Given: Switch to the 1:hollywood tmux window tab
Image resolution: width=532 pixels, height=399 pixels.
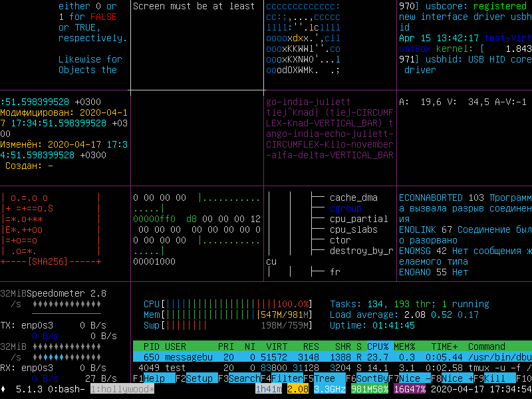Looking at the screenshot, I should (x=122, y=389).
